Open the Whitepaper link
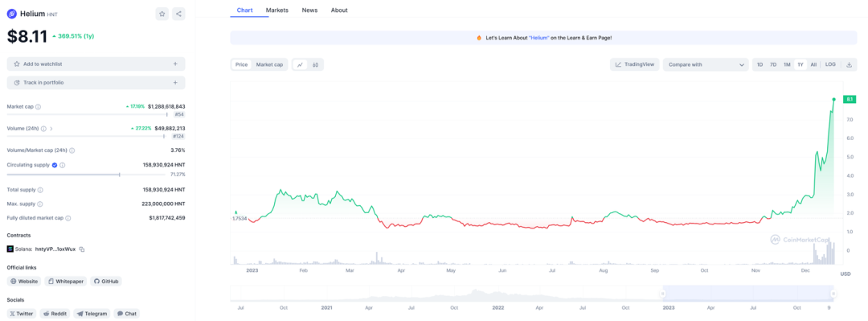The image size is (868, 321). [x=66, y=281]
